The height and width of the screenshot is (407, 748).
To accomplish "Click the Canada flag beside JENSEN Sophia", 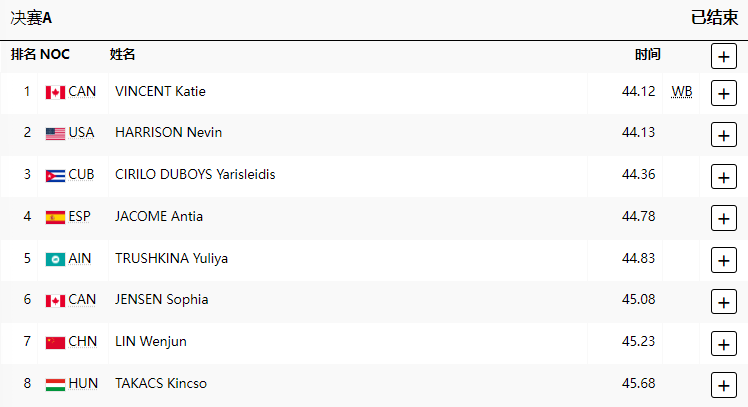I will pos(55,300).
